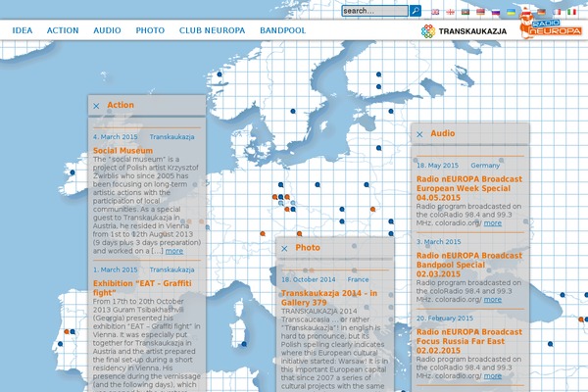
Task: Open Bandpool Special 02.03.2015 broadcast
Action: point(469,265)
